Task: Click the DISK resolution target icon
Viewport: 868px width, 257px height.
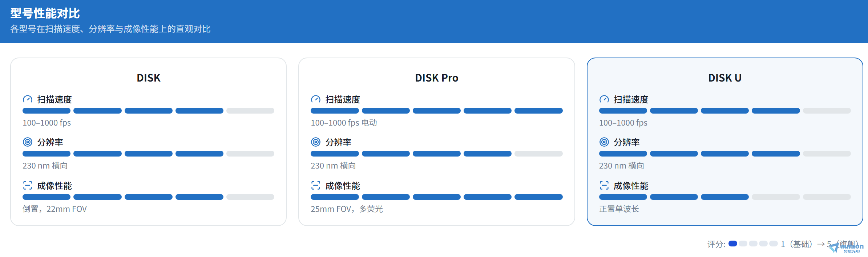Action: 28,142
